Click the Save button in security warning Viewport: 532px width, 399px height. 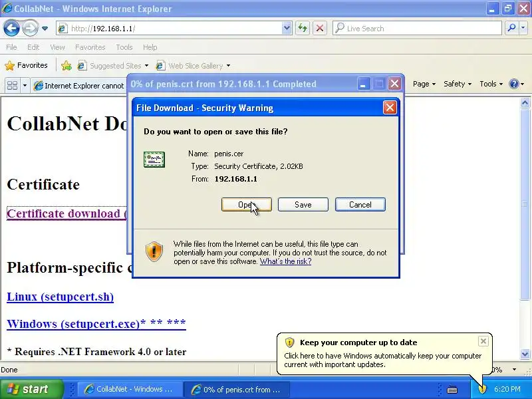[x=303, y=205]
